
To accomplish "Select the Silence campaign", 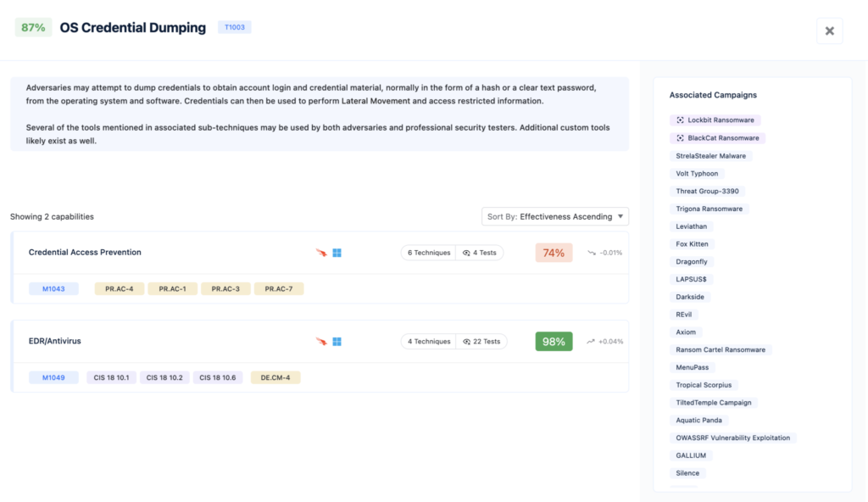I will click(x=687, y=473).
